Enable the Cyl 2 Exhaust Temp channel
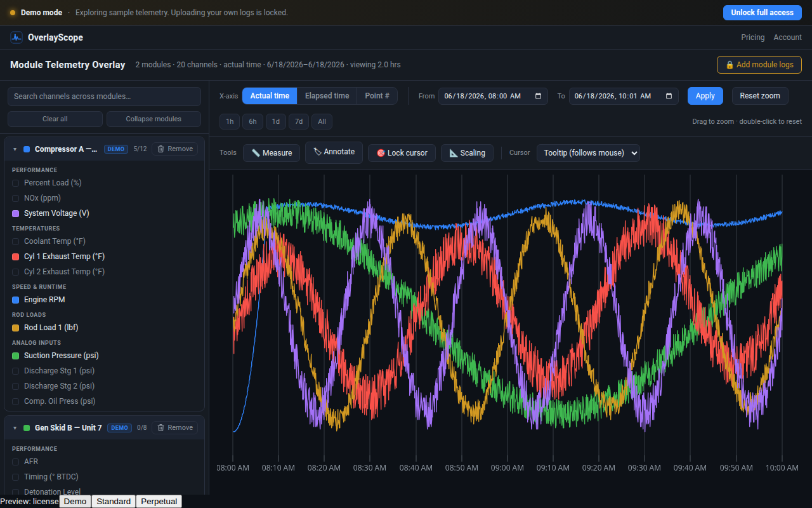The height and width of the screenshot is (508, 812). pos(16,272)
